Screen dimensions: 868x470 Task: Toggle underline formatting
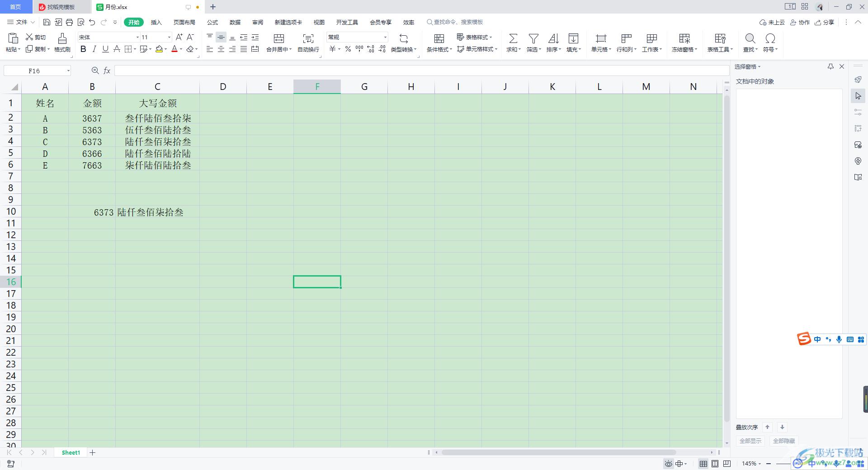(105, 49)
